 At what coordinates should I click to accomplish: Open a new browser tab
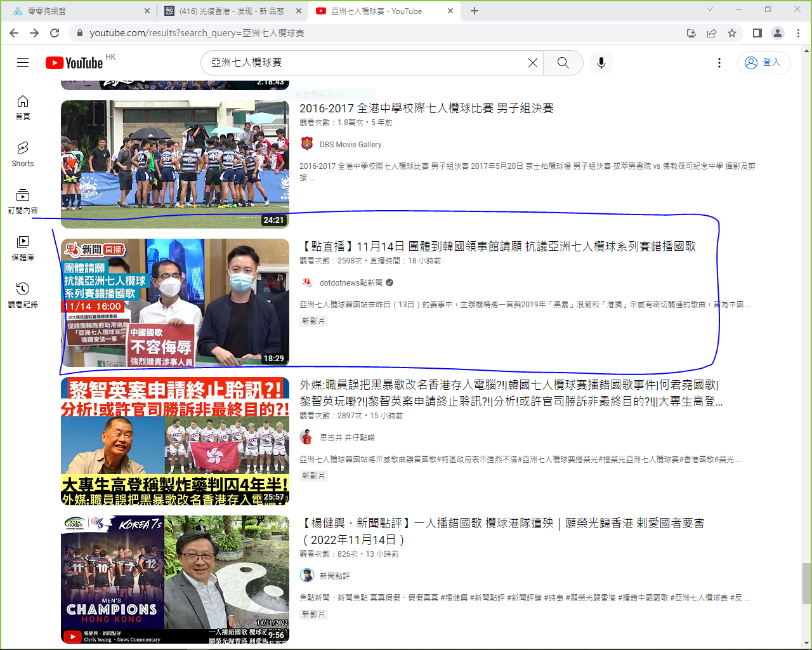[x=475, y=11]
